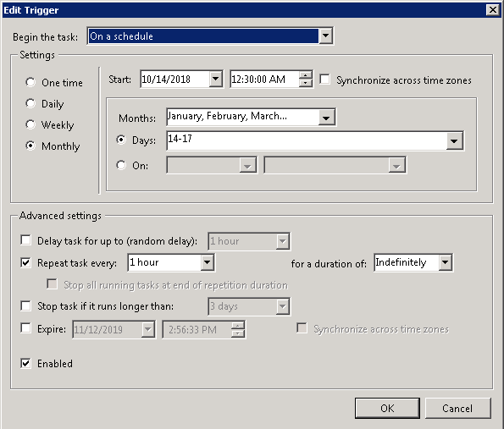This screenshot has height=429, width=504.
Task: Check Synchronize across time zones next to Start
Action: (x=324, y=80)
